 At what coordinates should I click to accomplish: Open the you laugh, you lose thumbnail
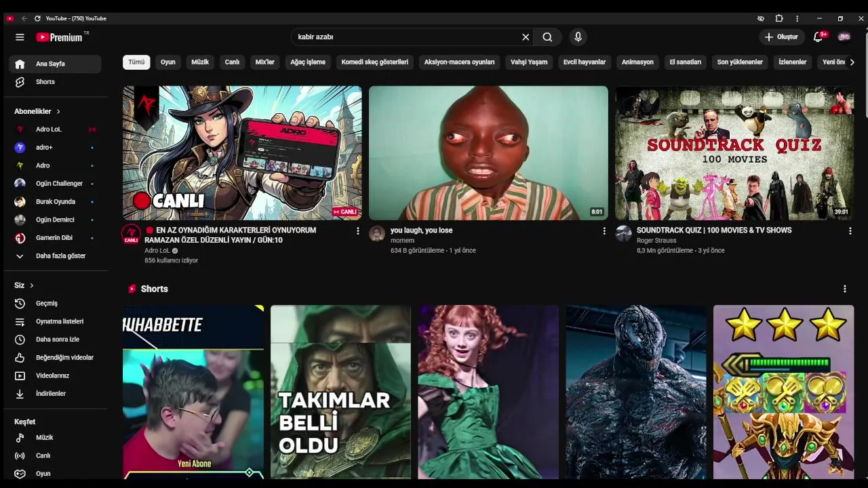(488, 152)
